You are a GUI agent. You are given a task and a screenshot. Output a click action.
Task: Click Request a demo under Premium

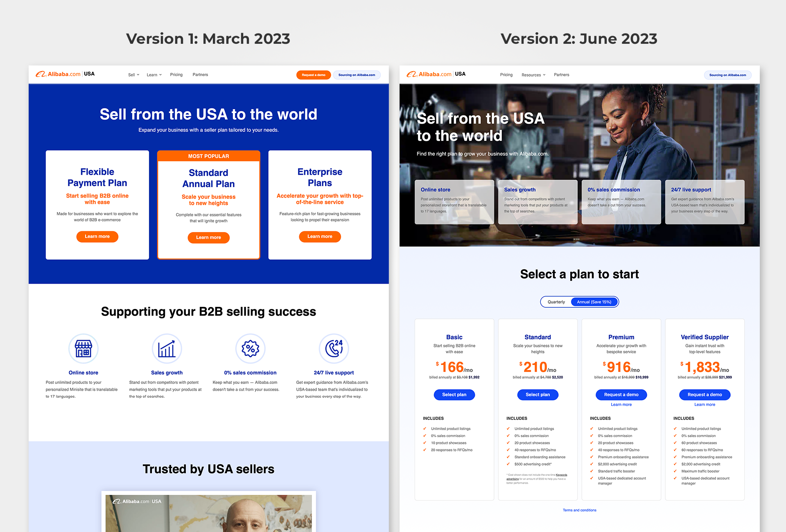coord(621,394)
